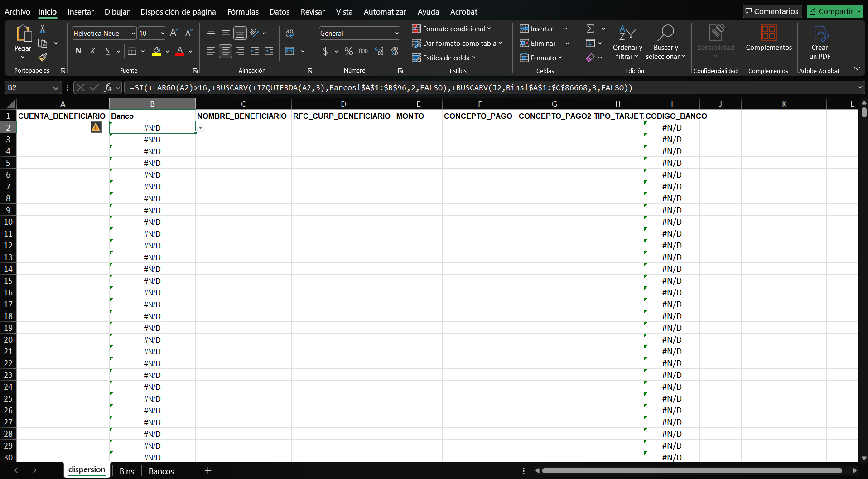Image resolution: width=868 pixels, height=479 pixels.
Task: Open the Fórmulas ribbon tab
Action: click(243, 12)
